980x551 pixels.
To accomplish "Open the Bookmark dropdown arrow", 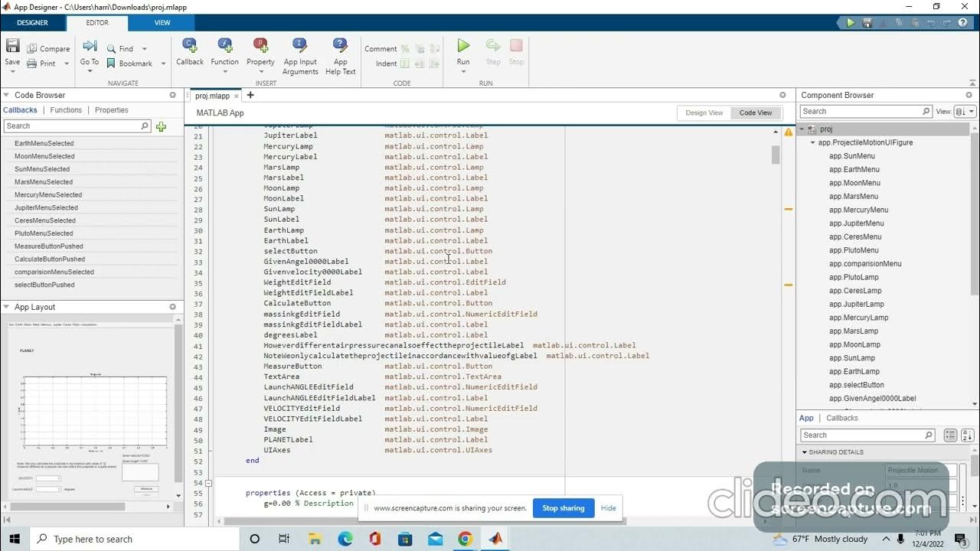I will point(163,64).
